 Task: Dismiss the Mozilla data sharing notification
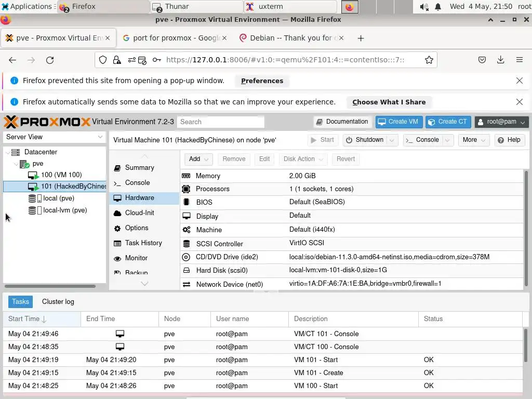(519, 102)
